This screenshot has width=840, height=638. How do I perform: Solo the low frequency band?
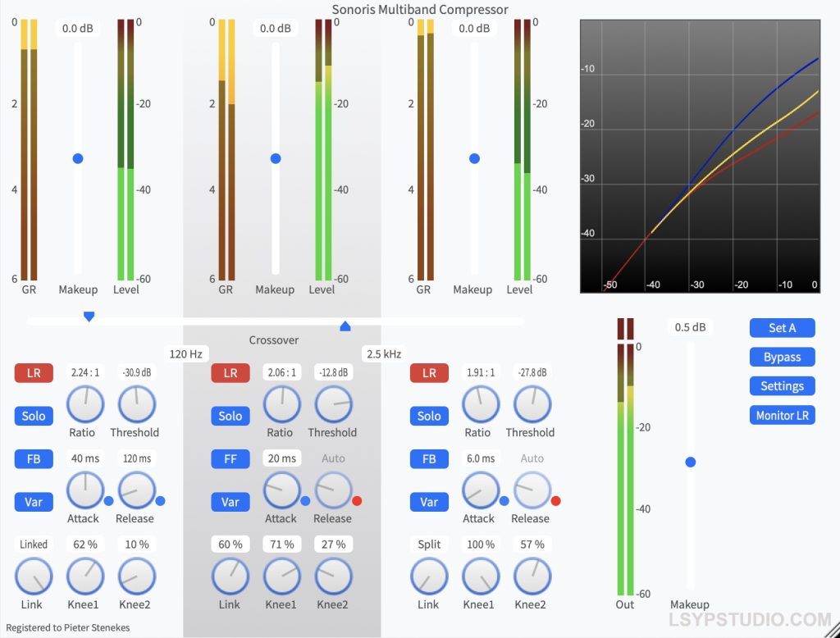[x=33, y=416]
